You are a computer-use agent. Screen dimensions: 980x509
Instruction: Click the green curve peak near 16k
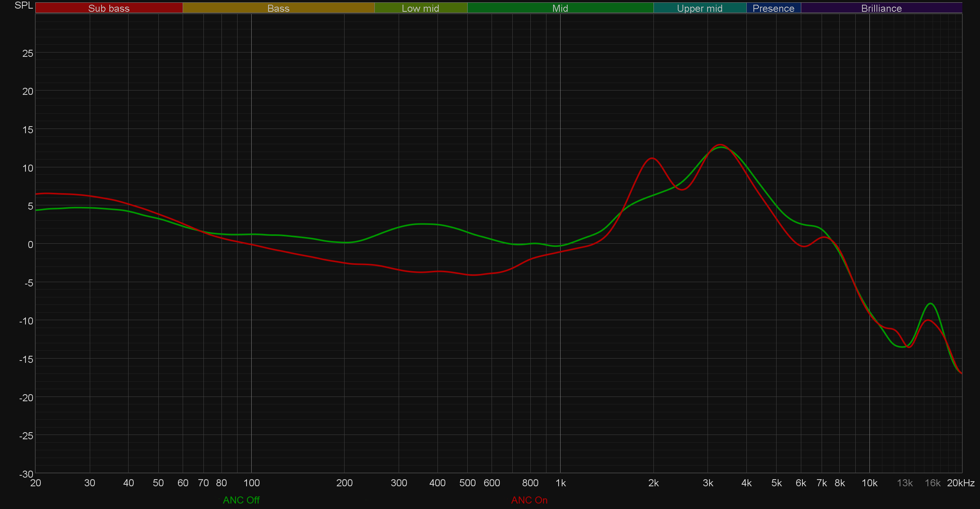(x=931, y=304)
